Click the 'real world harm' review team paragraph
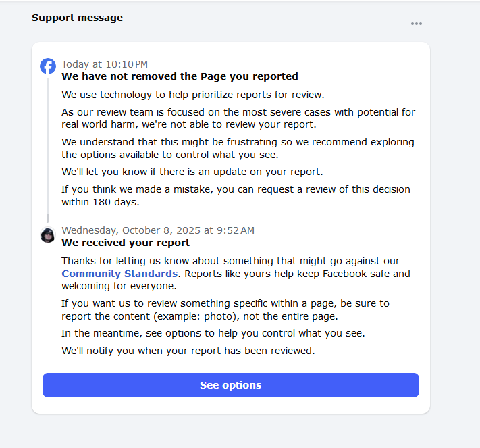 click(238, 118)
